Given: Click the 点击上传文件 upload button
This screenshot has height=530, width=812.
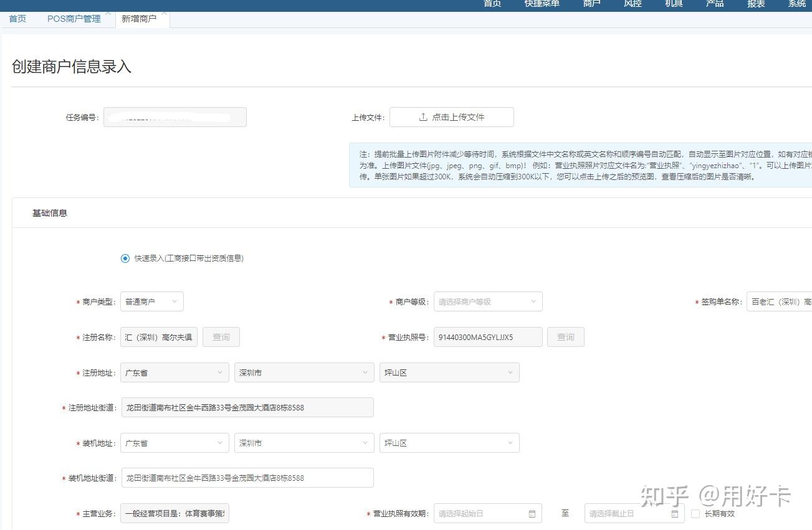Looking at the screenshot, I should click(452, 117).
